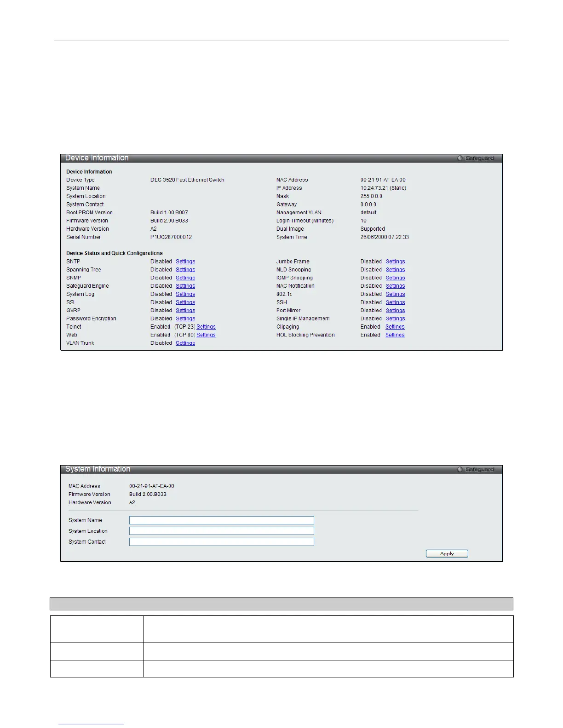Open the IGMP Snooping Settings link
563x728 pixels.
396,278
